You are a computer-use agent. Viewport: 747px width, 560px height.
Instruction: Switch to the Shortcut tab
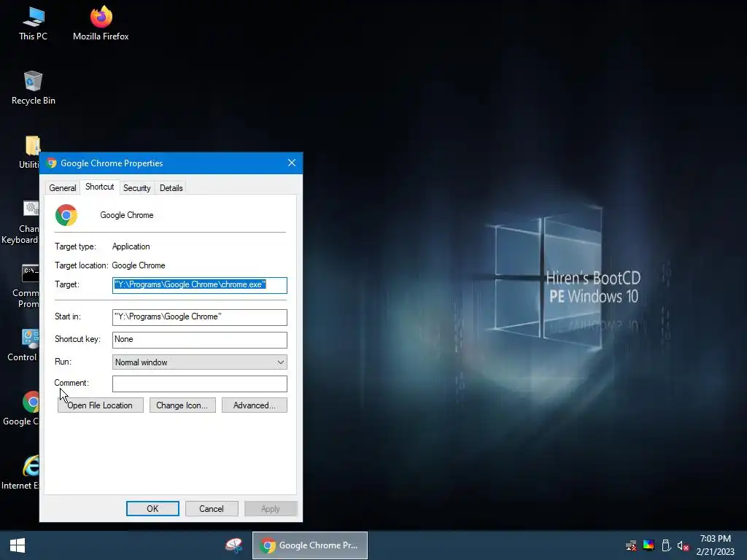click(x=99, y=187)
